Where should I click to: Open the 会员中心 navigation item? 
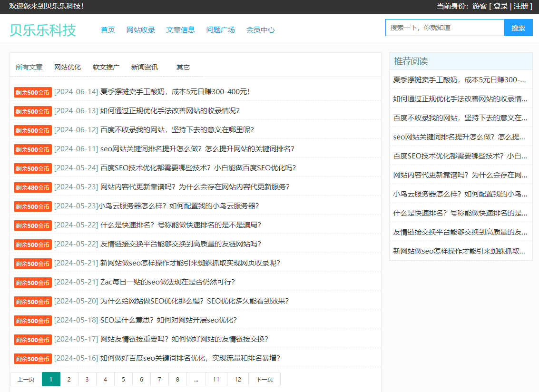(260, 30)
